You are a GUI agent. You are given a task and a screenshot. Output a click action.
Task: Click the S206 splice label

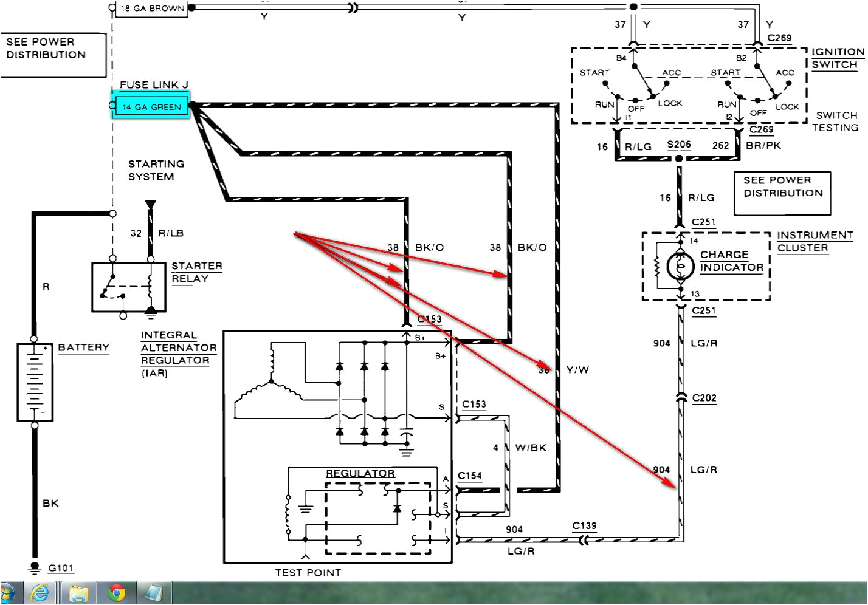[678, 145]
